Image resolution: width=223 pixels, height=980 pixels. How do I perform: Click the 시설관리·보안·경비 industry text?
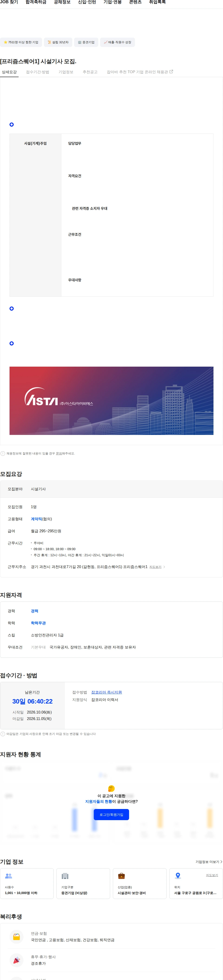coord(132,893)
